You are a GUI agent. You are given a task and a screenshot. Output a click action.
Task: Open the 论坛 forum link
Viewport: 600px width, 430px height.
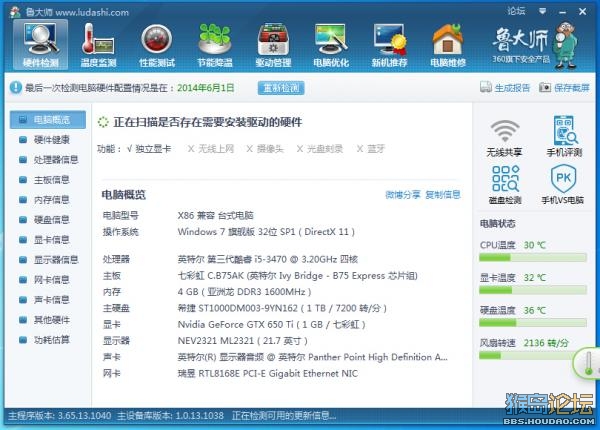516,11
